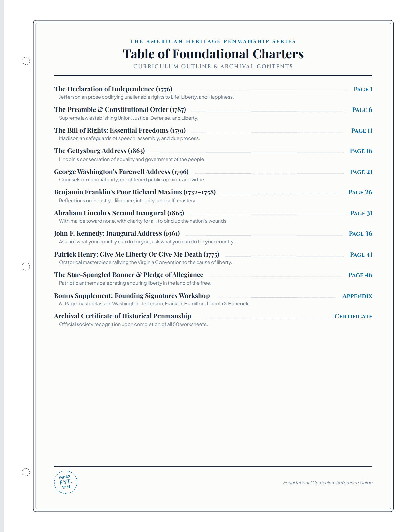Click the 'Appendix' reference label
The image size is (411, 532).
pos(357,296)
